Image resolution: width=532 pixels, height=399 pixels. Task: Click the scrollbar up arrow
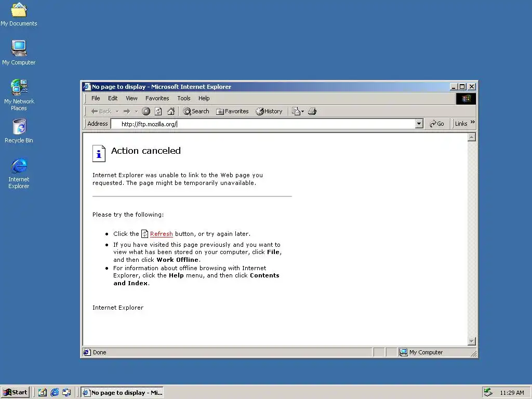(472, 137)
